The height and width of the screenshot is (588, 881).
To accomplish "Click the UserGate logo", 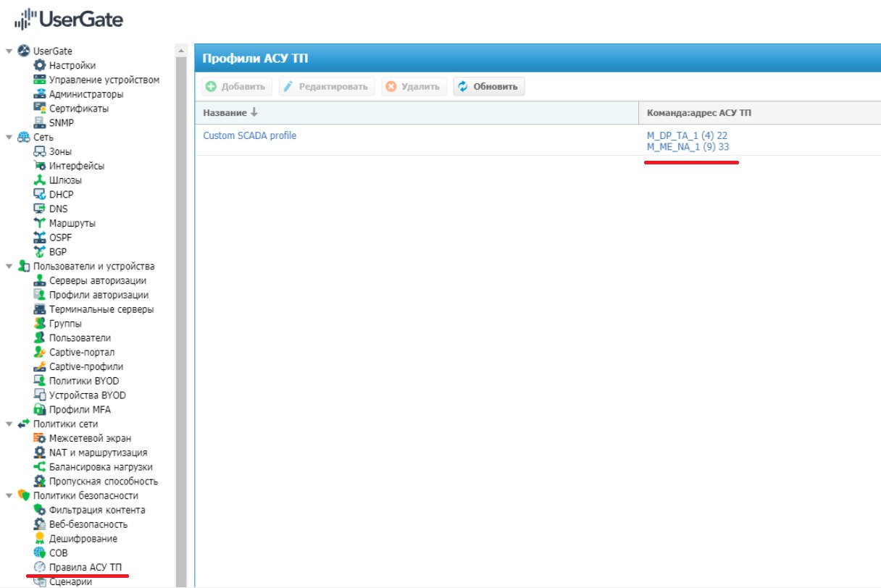I will click(69, 19).
